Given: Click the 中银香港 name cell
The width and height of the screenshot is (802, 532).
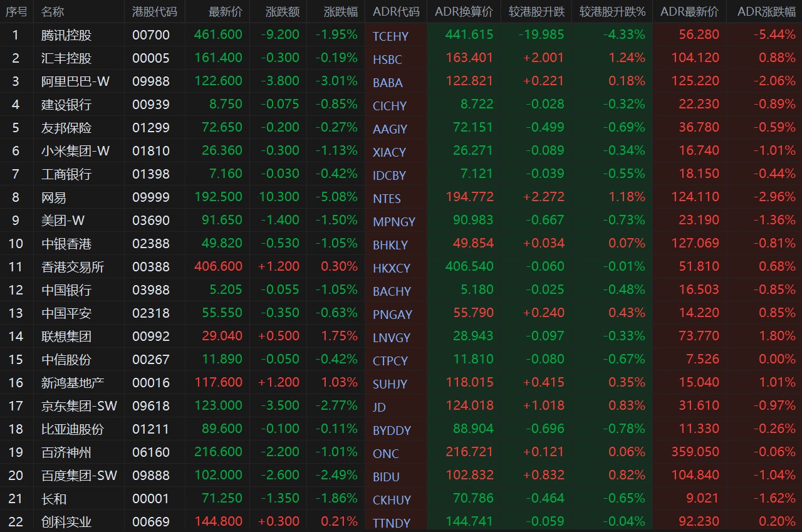Looking at the screenshot, I should (66, 244).
